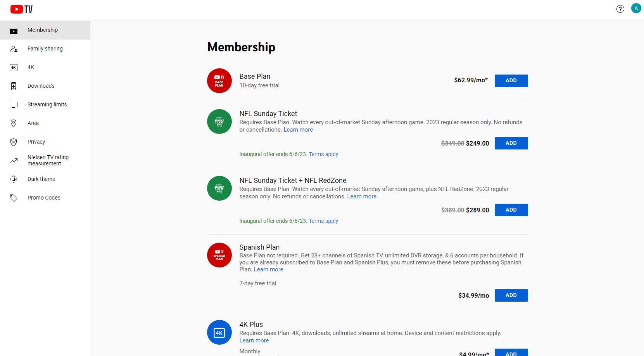Add the Base Plan
Image resolution: width=644 pixels, height=356 pixels.
click(511, 81)
